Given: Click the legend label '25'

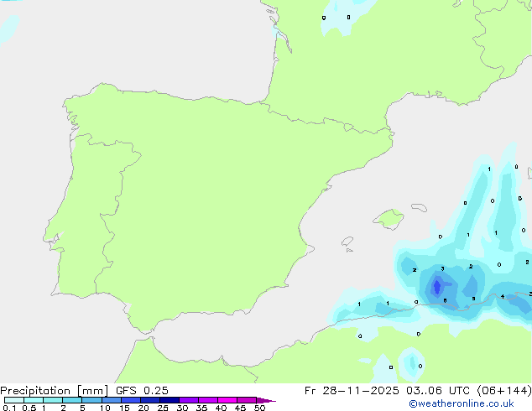Looking at the screenshot, I should [x=163, y=408].
